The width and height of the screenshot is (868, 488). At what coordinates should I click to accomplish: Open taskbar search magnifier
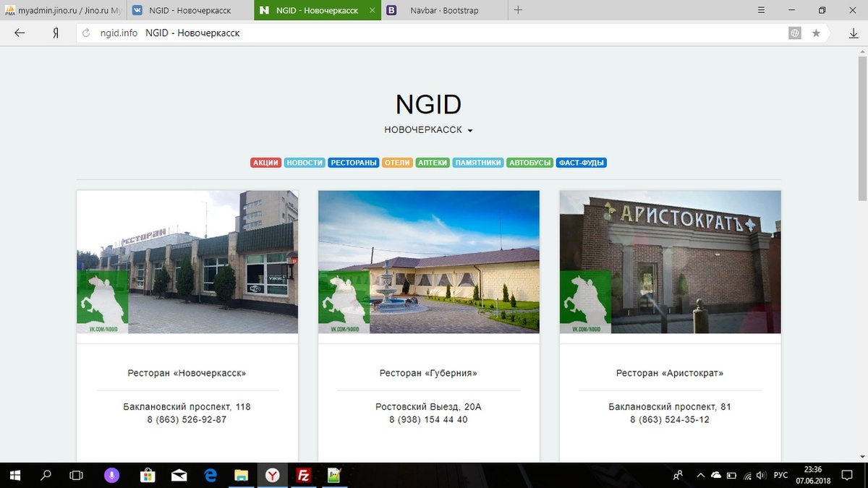click(x=46, y=475)
